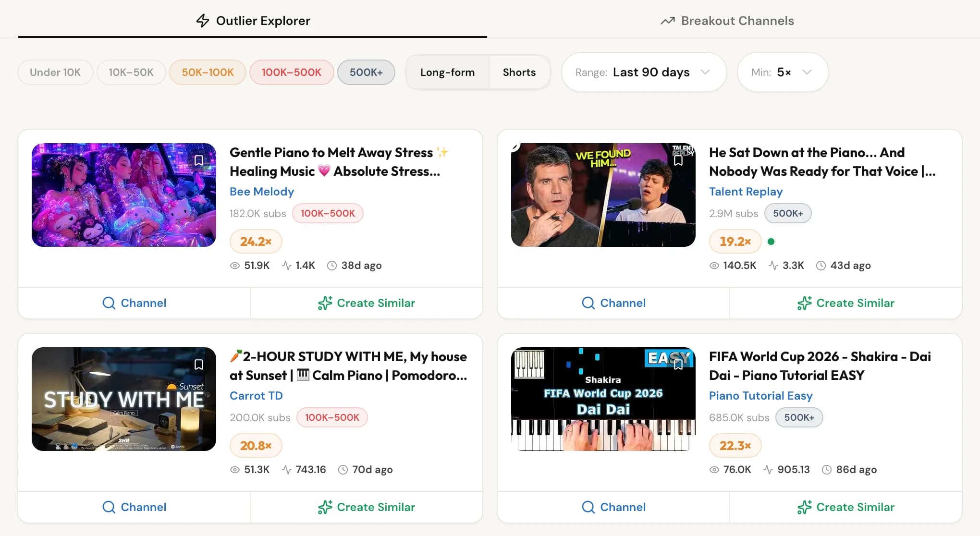Click the 500K+ tag beside 685.0K subs

pyautogui.click(x=799, y=417)
